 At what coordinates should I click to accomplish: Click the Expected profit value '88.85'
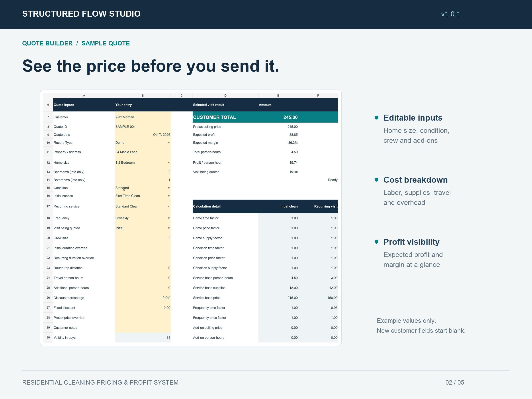pyautogui.click(x=293, y=135)
